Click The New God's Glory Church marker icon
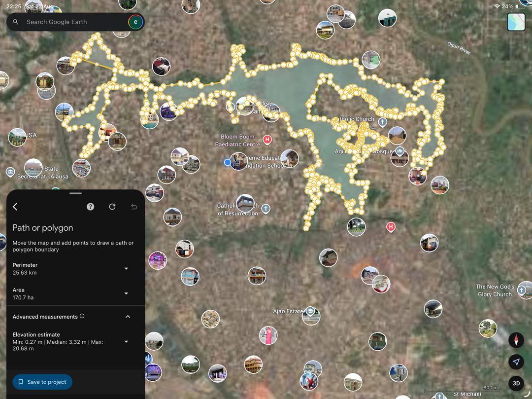 pos(522,290)
